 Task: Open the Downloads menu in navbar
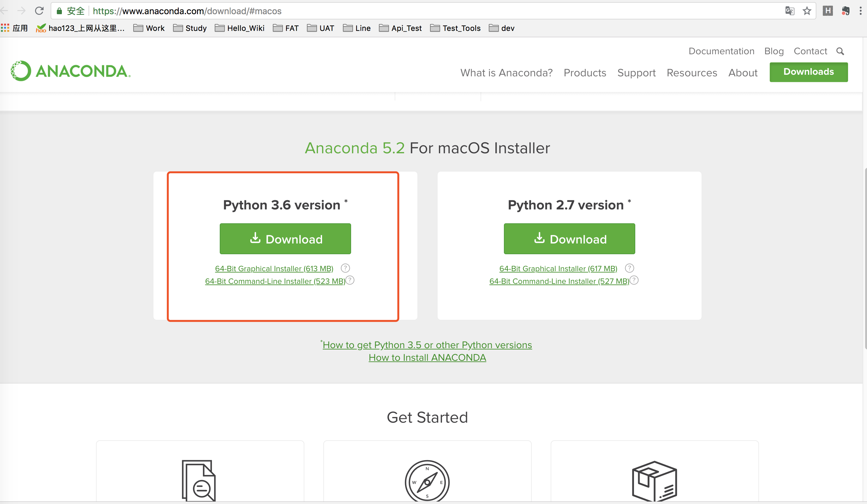pos(809,72)
